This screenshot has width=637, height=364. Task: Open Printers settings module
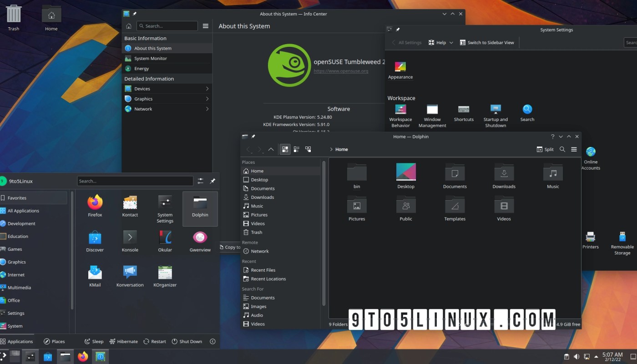tap(591, 240)
